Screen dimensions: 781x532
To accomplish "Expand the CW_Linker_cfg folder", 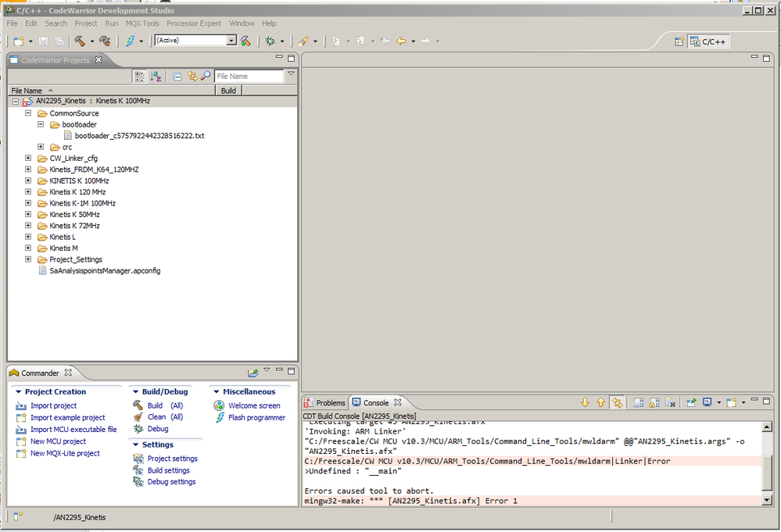I will [x=28, y=158].
